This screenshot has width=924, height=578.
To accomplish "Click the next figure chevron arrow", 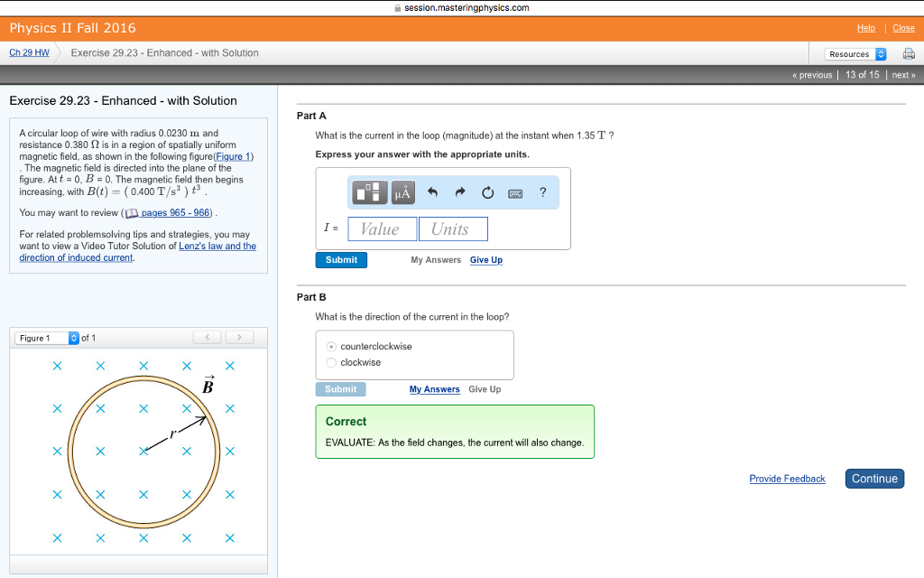I will pos(239,336).
